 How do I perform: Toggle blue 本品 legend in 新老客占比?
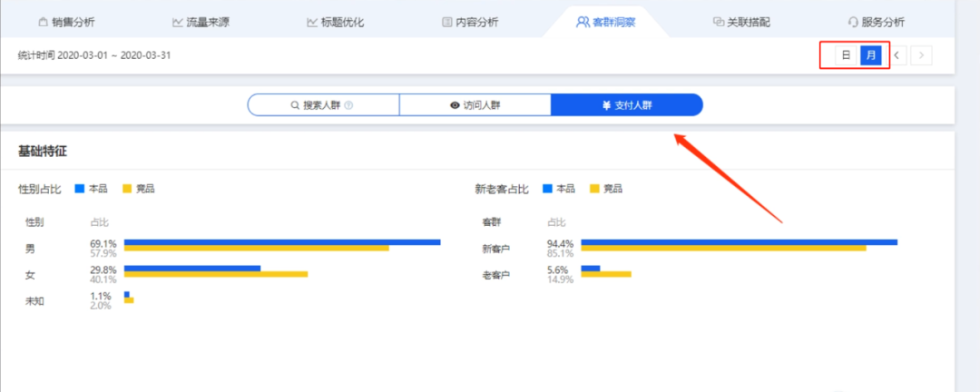(x=559, y=189)
